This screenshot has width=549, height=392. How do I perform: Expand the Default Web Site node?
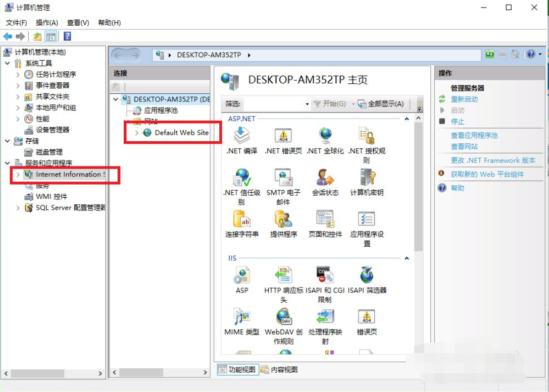(x=137, y=133)
